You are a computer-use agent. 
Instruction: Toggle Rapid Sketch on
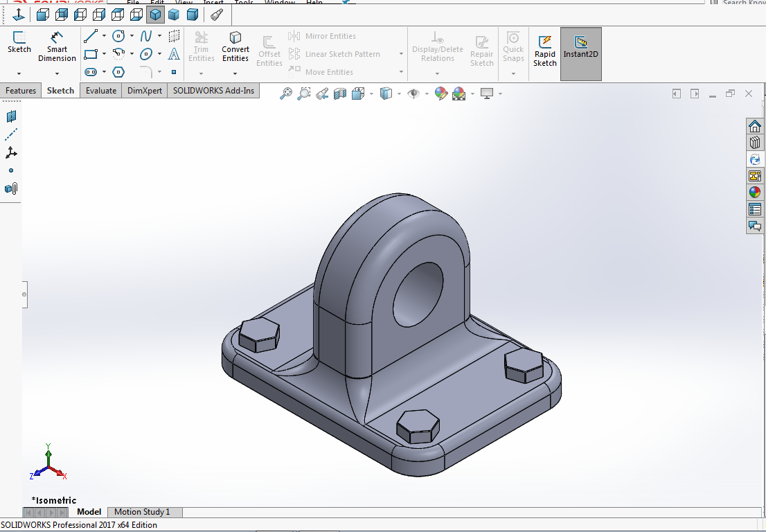click(544, 50)
